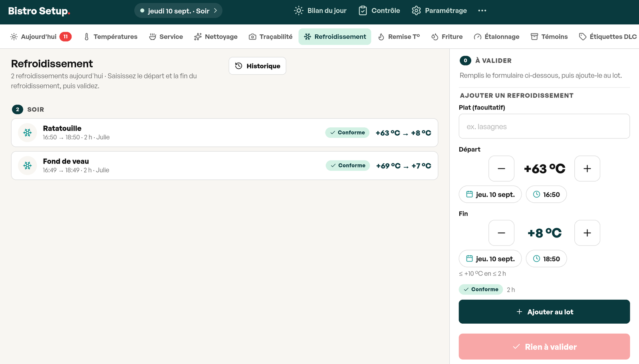This screenshot has width=639, height=364.
Task: Open Paramétrage settings
Action: pos(439,11)
